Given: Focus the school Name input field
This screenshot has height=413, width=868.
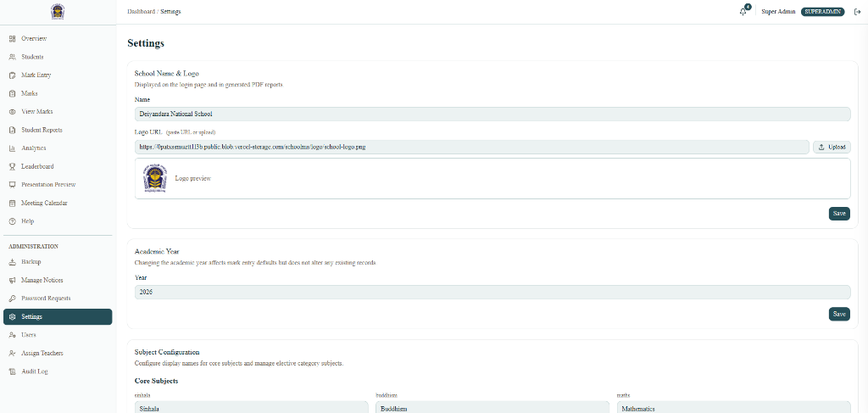Looking at the screenshot, I should click(492, 114).
